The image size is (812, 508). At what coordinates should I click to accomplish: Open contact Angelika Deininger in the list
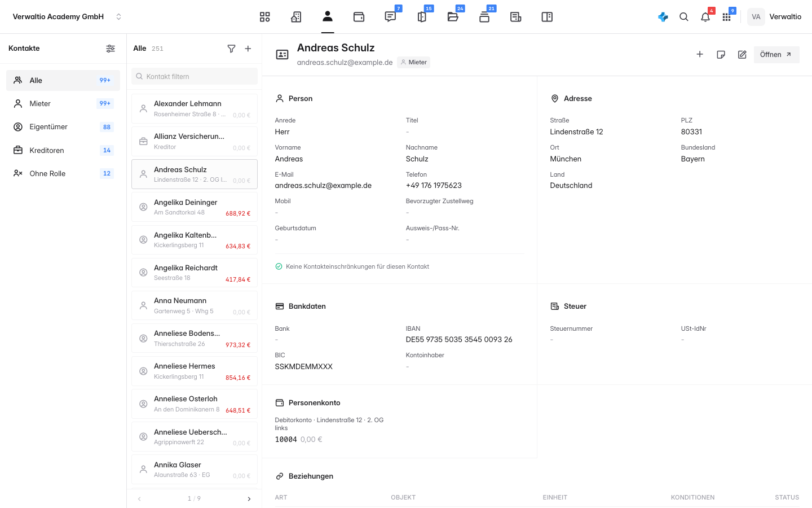point(195,207)
